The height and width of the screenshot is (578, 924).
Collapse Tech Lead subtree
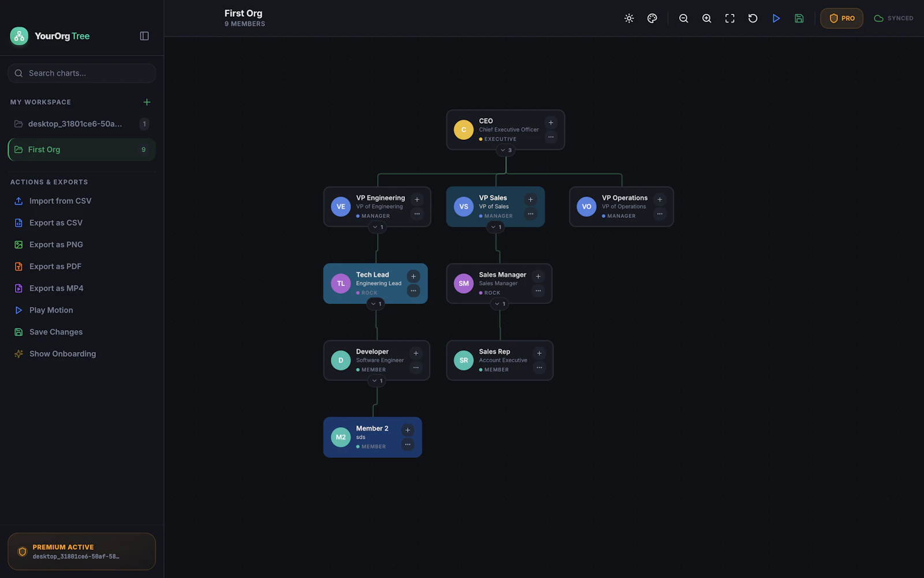point(376,304)
